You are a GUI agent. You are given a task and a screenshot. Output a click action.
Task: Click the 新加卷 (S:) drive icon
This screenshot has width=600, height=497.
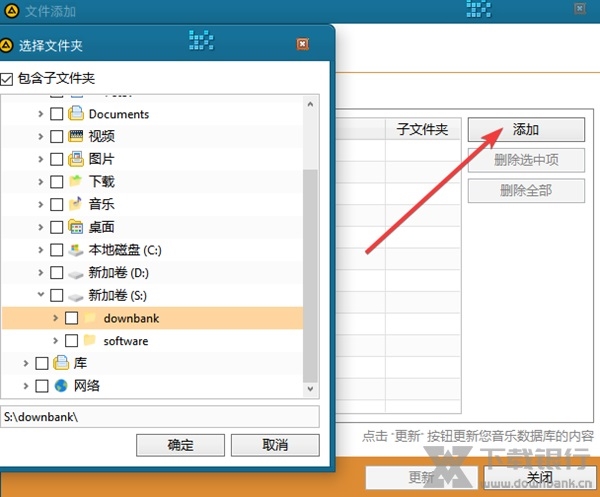point(76,297)
